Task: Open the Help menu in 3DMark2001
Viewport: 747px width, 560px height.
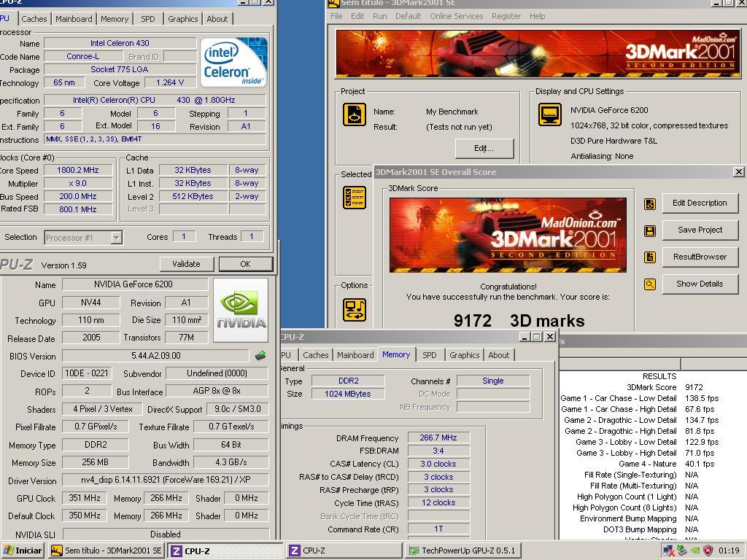Action: (x=538, y=16)
